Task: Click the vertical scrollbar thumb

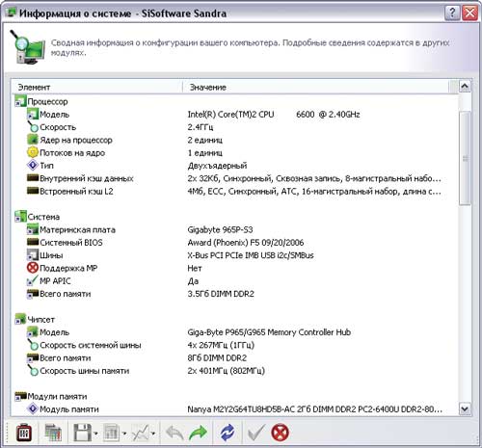Action: pos(465,158)
